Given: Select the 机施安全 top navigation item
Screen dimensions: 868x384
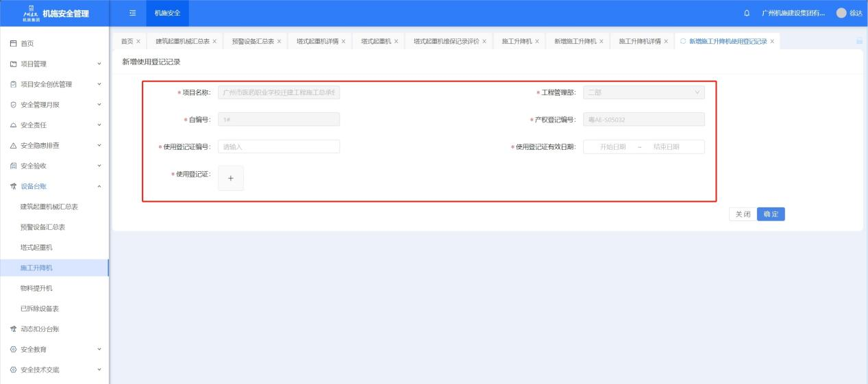Looking at the screenshot, I should point(168,14).
